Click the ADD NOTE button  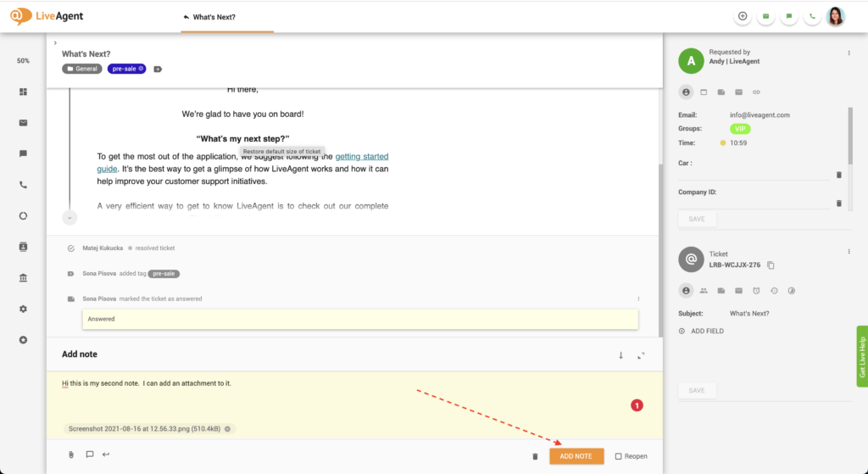[x=576, y=456]
